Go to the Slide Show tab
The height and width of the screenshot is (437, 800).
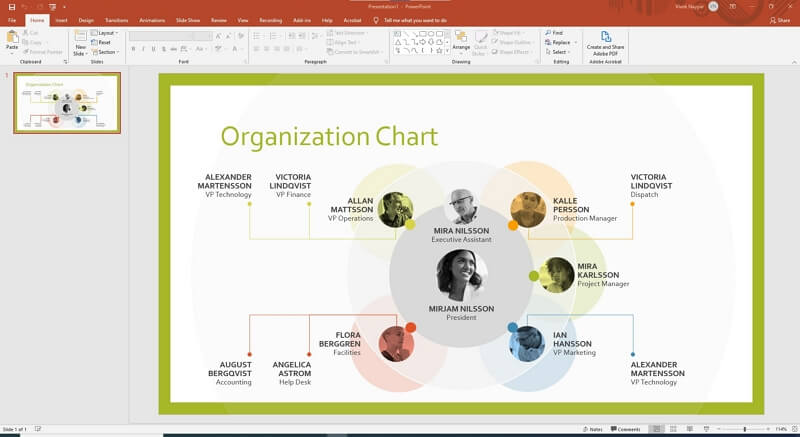click(188, 20)
